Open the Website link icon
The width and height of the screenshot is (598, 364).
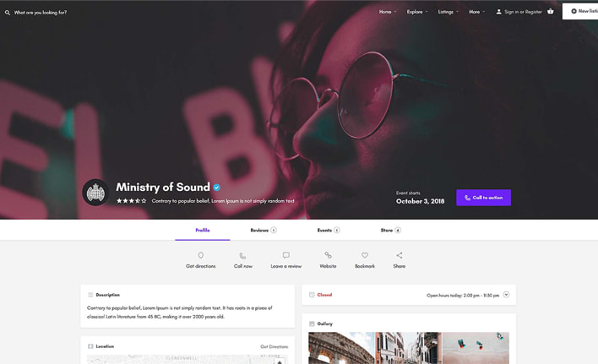[x=328, y=255]
